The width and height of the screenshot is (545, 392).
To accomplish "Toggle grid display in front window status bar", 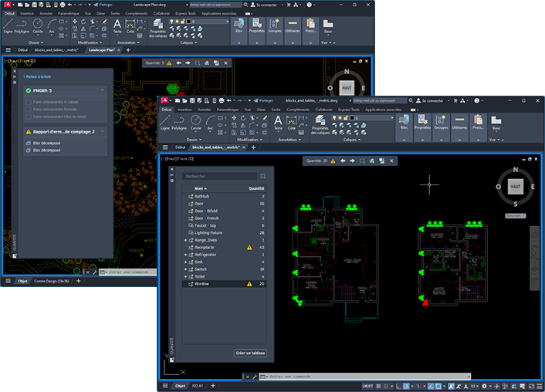I will click(378, 386).
